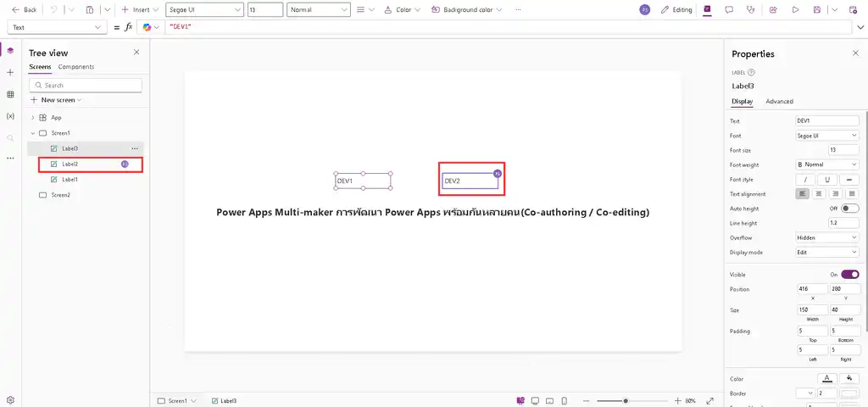Open Tree view layers icon in sidebar
868x407 pixels.
10,50
